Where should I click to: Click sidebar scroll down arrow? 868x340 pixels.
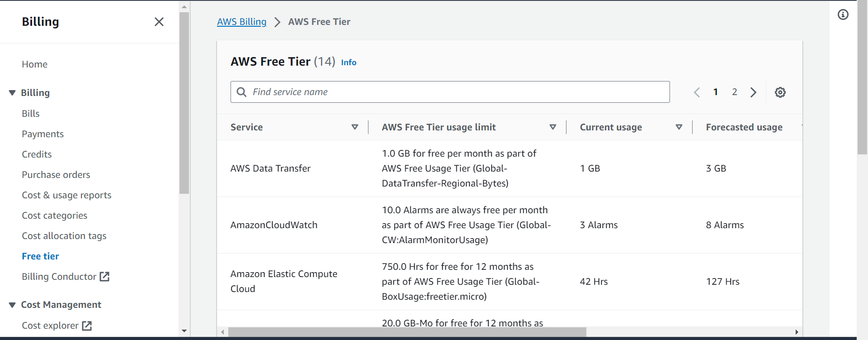(184, 331)
